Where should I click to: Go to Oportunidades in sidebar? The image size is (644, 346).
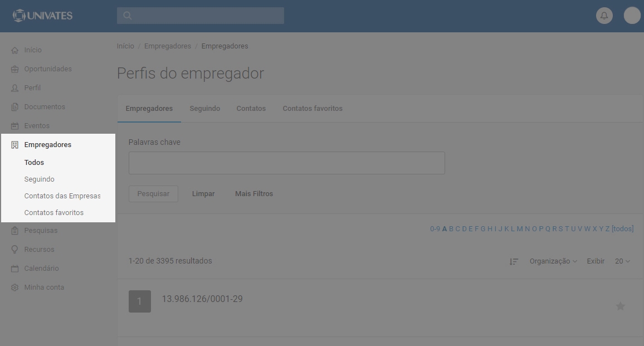[x=47, y=69]
